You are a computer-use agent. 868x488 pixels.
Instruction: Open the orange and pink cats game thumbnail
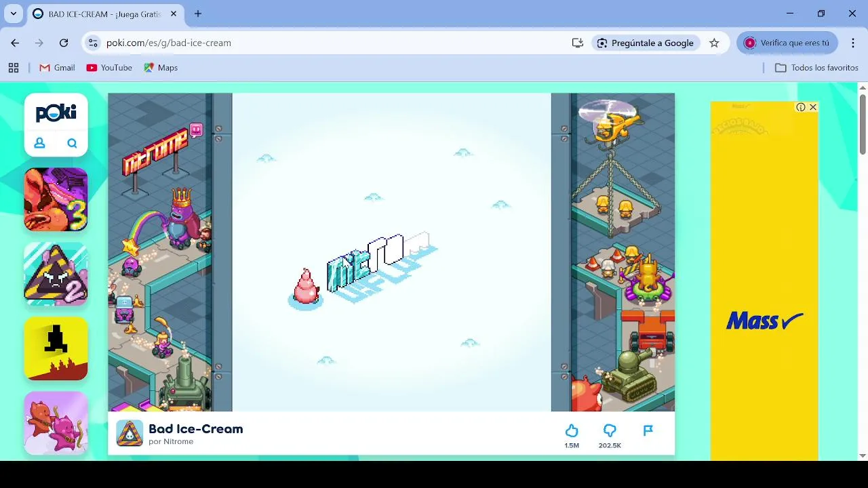point(56,424)
